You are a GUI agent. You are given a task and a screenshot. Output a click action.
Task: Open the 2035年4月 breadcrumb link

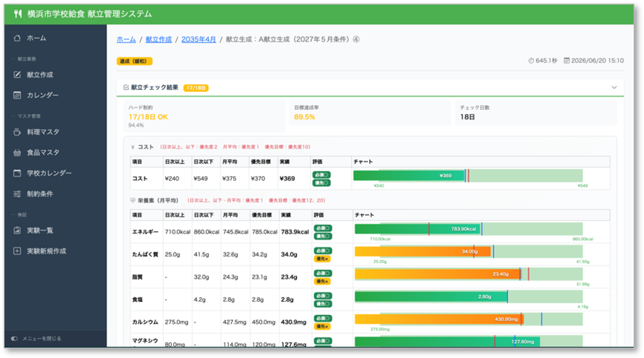coord(199,40)
